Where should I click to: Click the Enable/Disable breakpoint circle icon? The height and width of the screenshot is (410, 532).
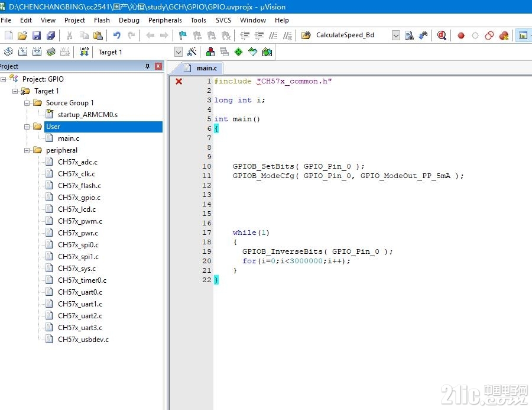pos(475,35)
